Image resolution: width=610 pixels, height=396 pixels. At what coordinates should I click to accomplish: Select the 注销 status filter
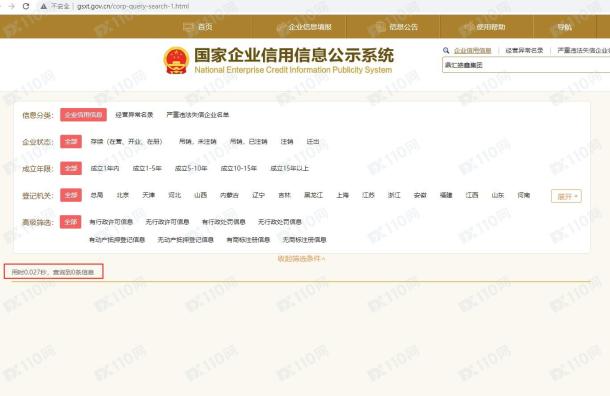[287, 142]
